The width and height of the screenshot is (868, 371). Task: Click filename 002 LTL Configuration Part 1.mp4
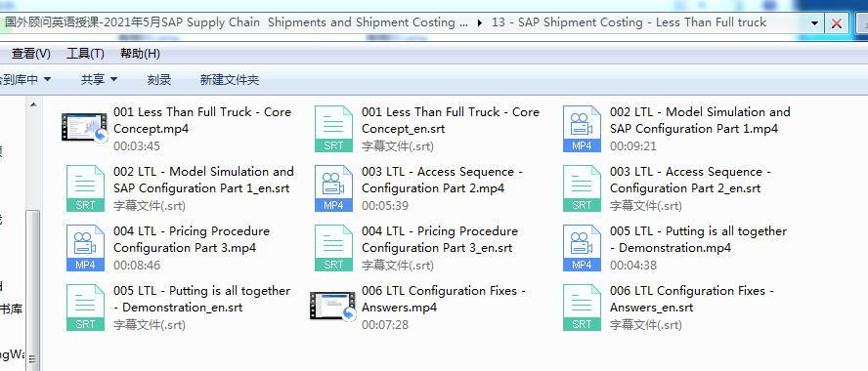700,120
